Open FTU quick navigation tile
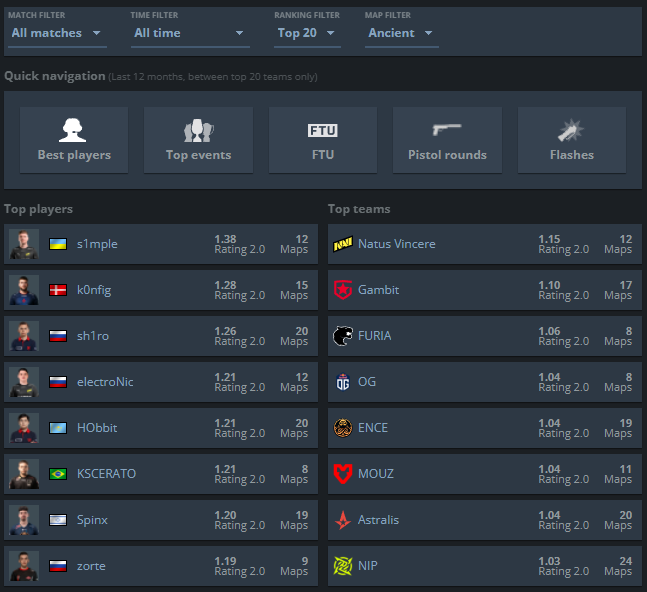Viewport: 647px width, 592px height. coord(323,140)
